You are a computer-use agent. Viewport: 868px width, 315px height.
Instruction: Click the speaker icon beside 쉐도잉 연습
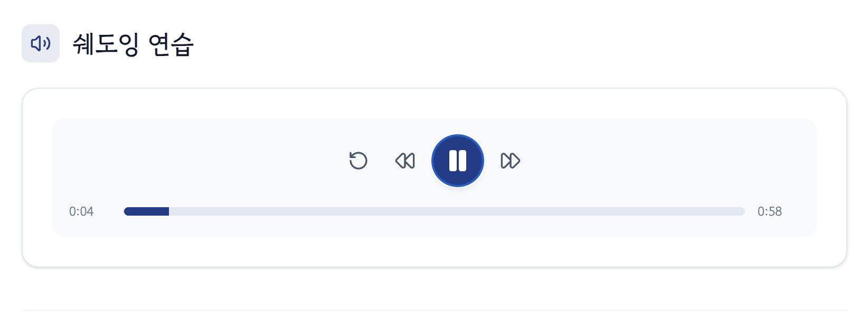click(x=41, y=43)
